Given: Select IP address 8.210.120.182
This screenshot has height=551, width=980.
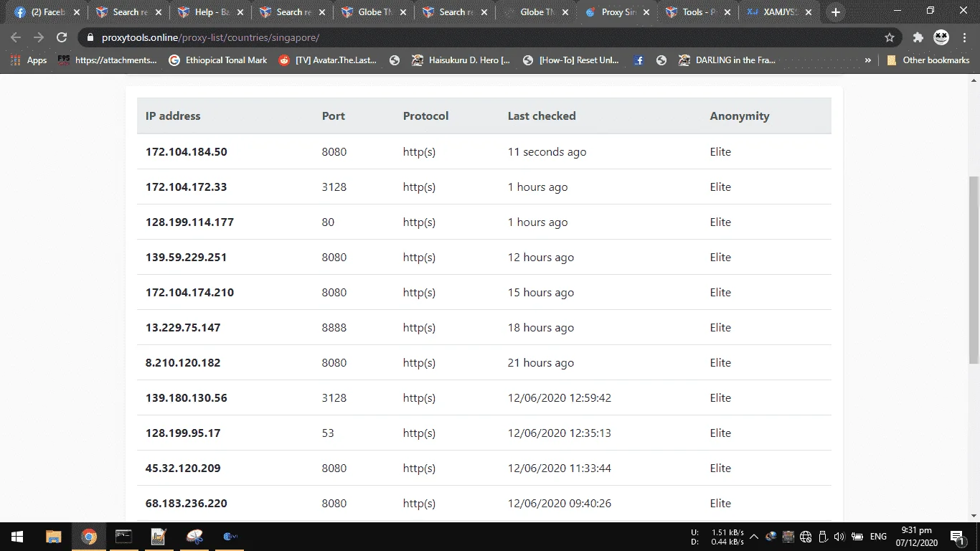Looking at the screenshot, I should [183, 362].
